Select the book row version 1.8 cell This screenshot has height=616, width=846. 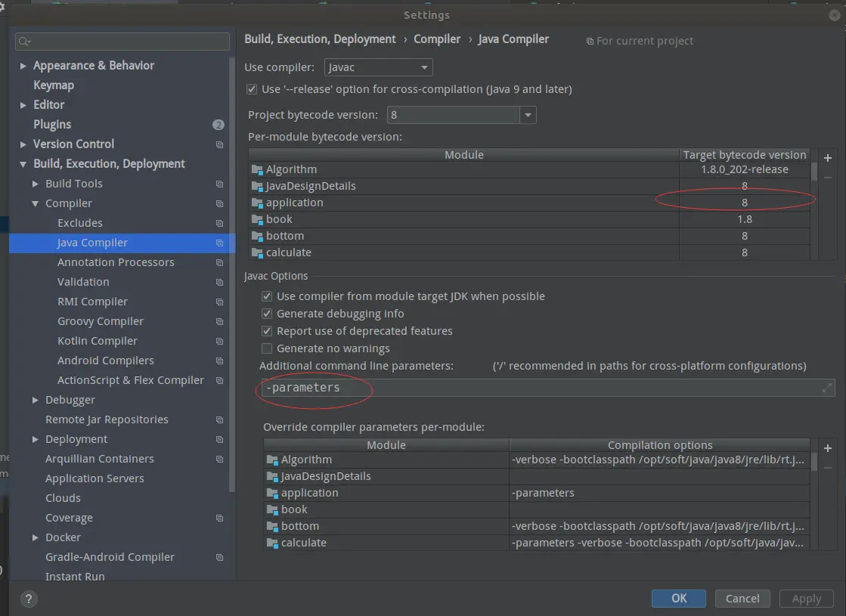point(745,219)
